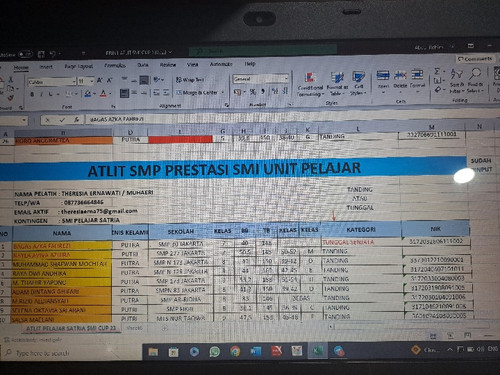Click the Comma Style icon

pyautogui.click(x=263, y=91)
